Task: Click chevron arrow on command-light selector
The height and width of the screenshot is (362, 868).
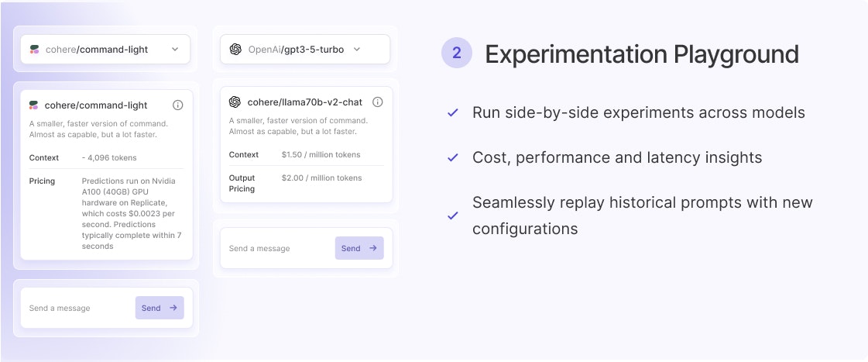Action: click(x=175, y=49)
